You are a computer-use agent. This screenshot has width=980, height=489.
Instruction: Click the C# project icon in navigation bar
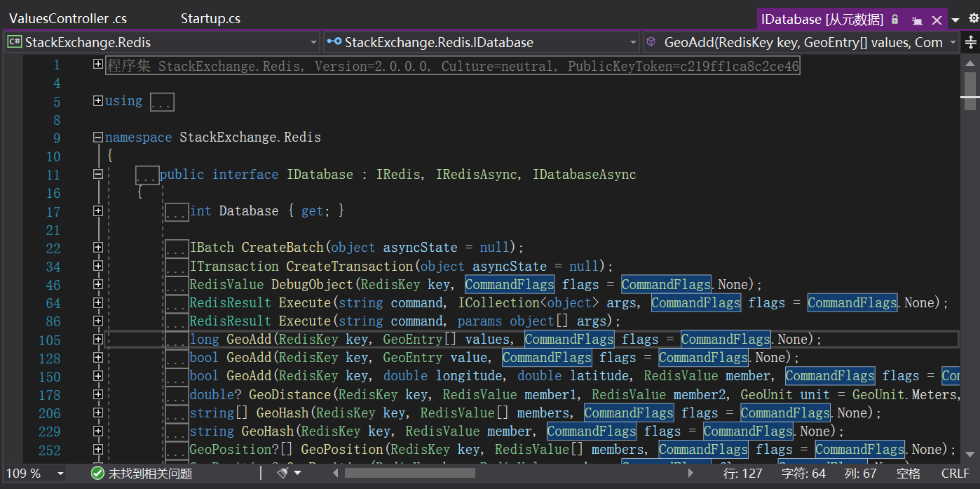pos(14,42)
